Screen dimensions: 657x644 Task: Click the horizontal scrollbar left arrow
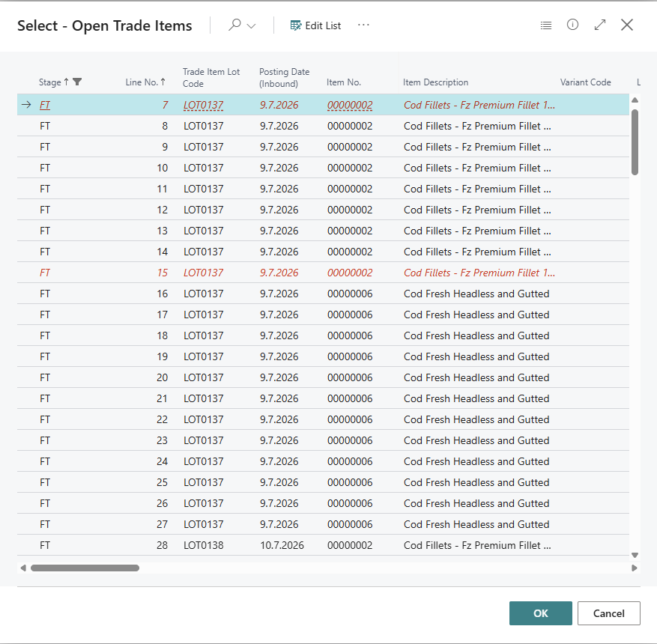click(23, 568)
